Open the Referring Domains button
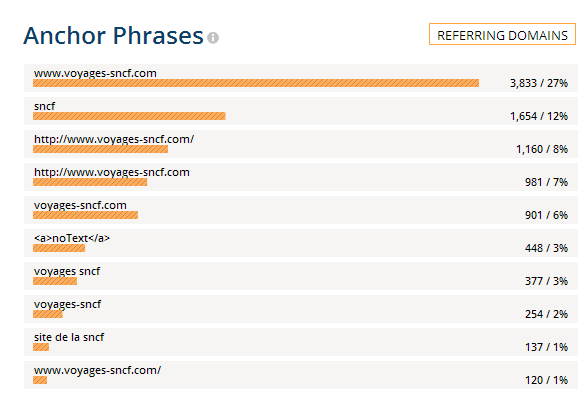Viewport: 581px width, 394px height. point(502,34)
